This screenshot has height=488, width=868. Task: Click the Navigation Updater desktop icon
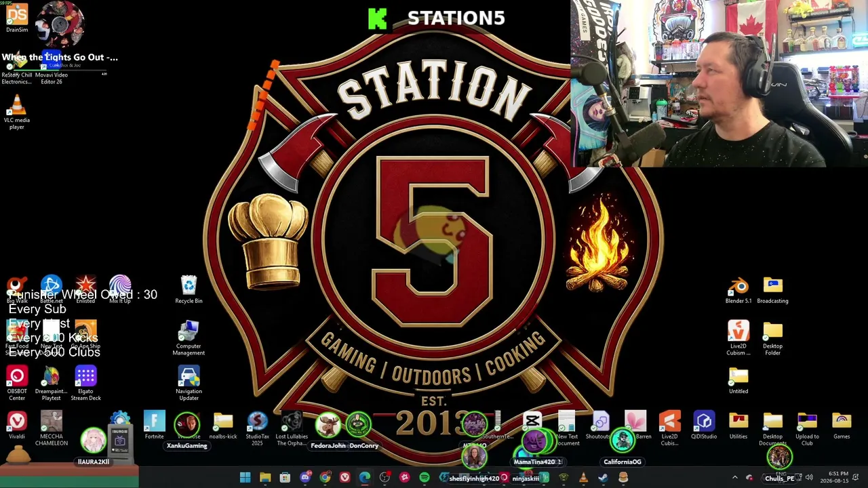[x=189, y=384]
